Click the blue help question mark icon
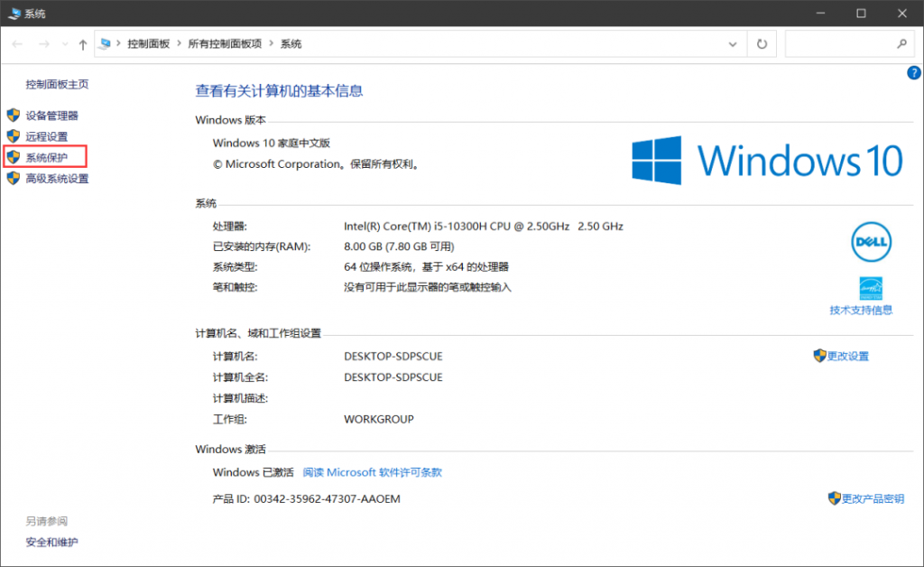Image resolution: width=924 pixels, height=567 pixels. (913, 72)
